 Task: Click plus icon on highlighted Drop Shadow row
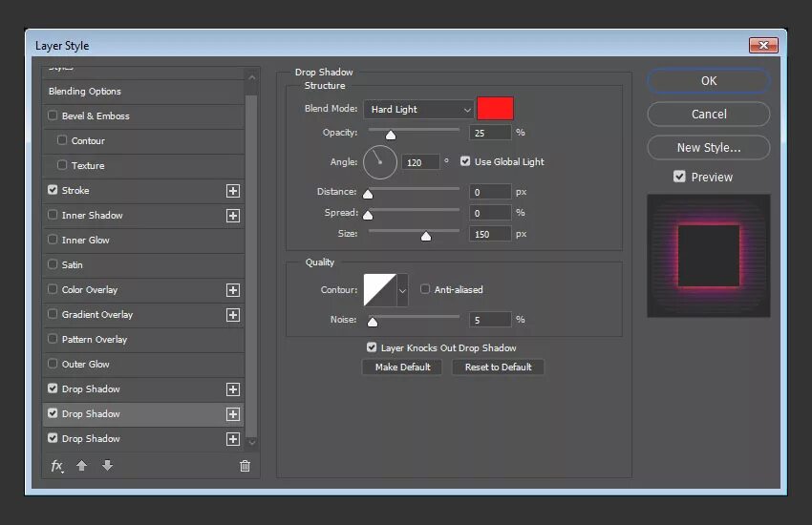pyautogui.click(x=233, y=414)
